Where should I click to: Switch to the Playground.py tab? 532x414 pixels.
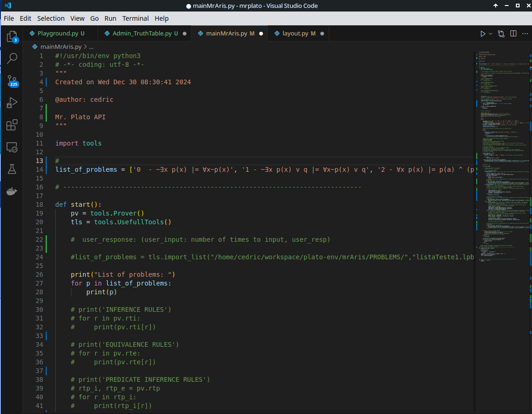(60, 34)
